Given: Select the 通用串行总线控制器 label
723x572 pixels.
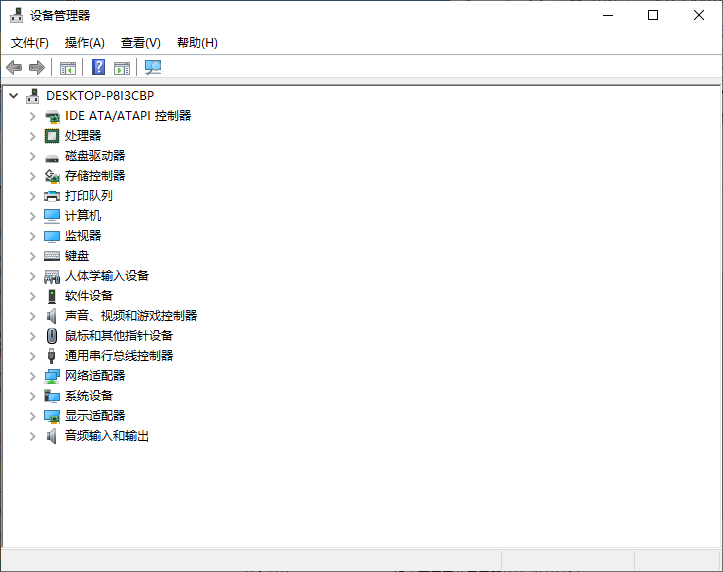Looking at the screenshot, I should pyautogui.click(x=119, y=356).
